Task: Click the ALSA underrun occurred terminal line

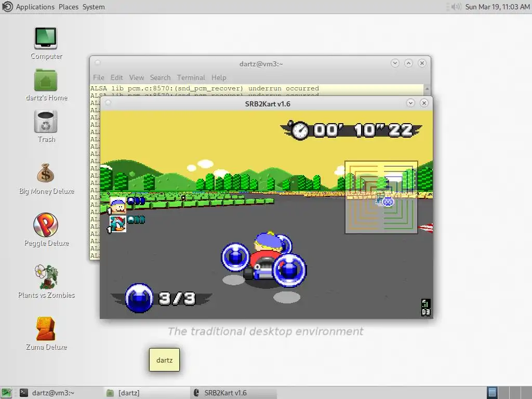Action: (x=205, y=88)
